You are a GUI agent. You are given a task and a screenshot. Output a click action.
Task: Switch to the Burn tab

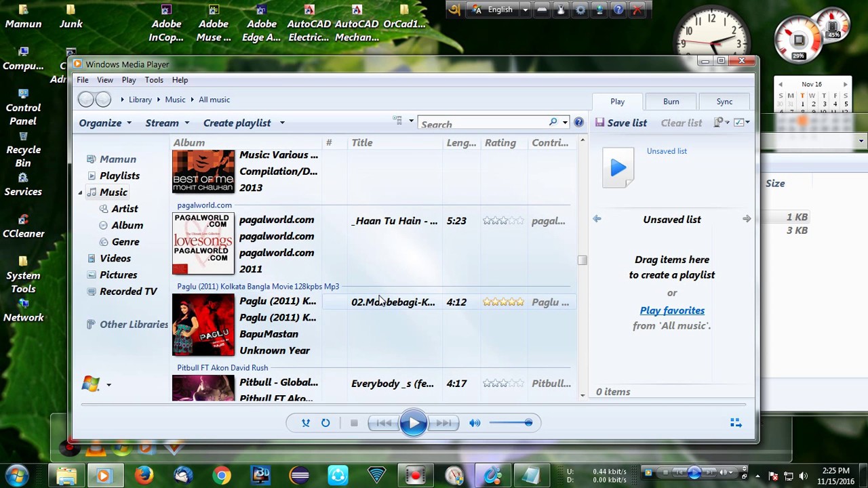point(671,102)
